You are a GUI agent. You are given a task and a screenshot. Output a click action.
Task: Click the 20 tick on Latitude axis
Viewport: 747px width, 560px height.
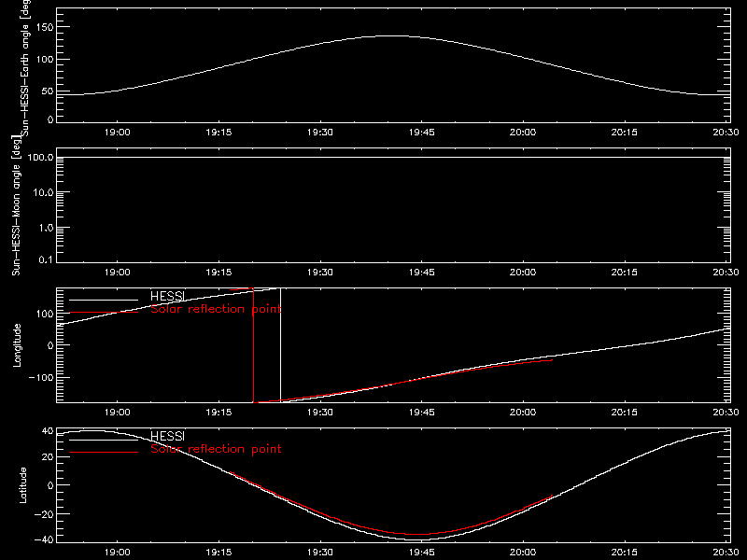48,457
